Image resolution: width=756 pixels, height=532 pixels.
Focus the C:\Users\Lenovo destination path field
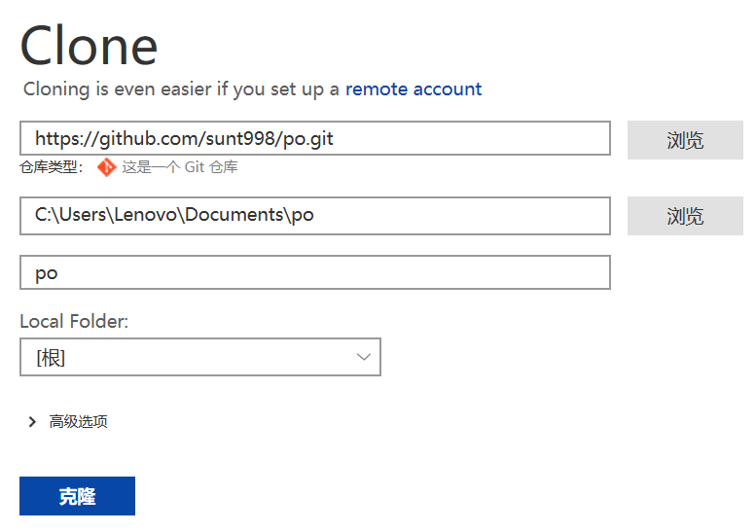315,215
